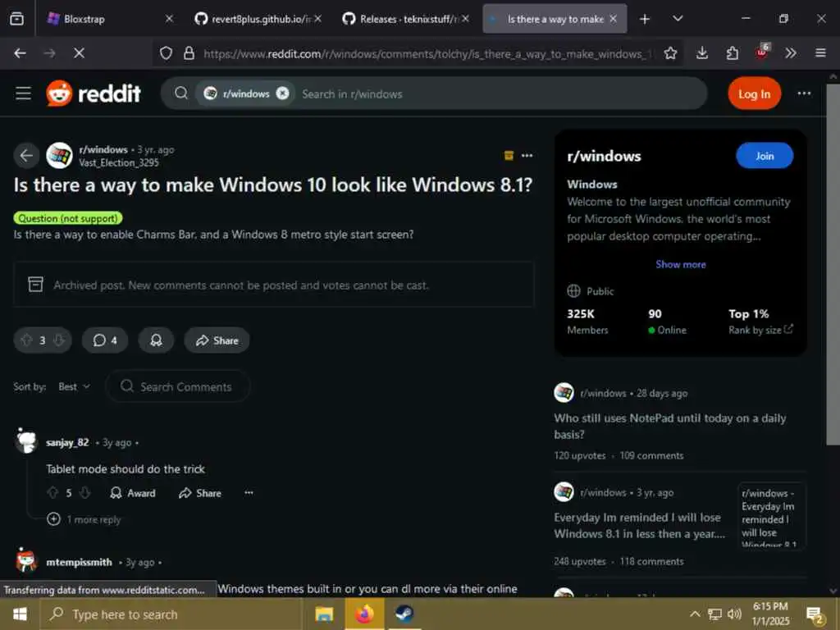Image resolution: width=840 pixels, height=630 pixels.
Task: Select the Question (not support) flair
Action: tap(68, 218)
